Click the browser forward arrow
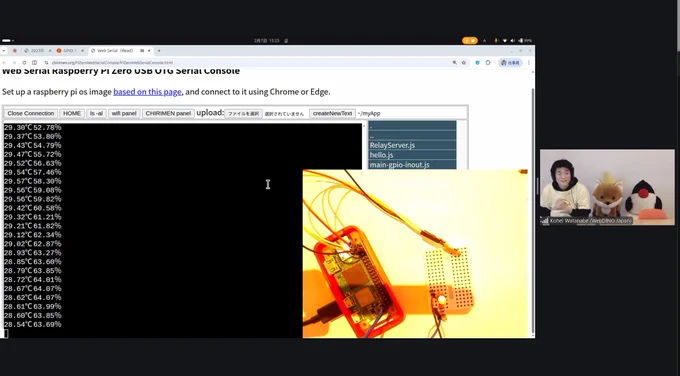 (14, 62)
